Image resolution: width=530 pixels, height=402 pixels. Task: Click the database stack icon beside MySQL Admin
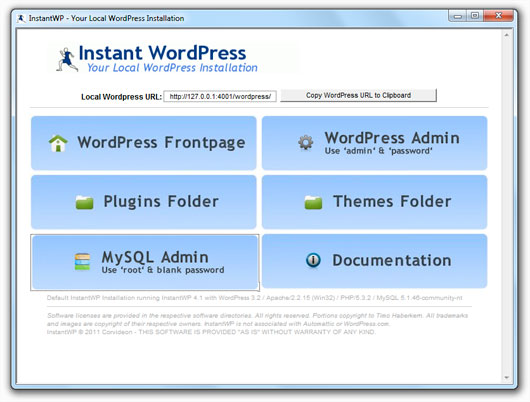tap(82, 262)
